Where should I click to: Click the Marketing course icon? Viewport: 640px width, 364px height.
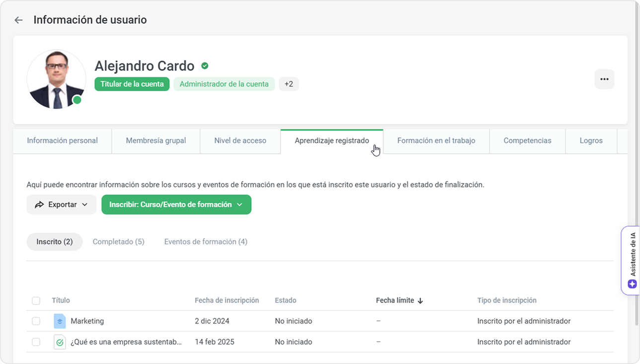pyautogui.click(x=60, y=321)
